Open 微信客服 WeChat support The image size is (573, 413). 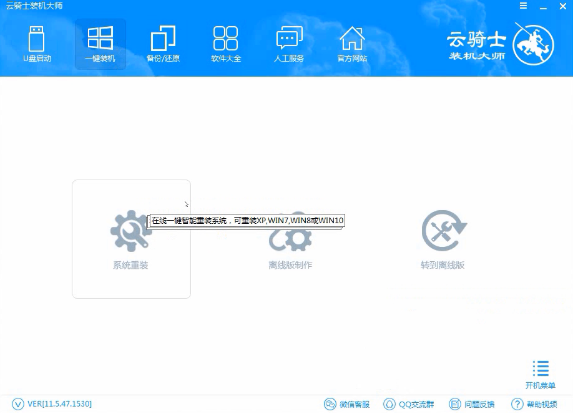click(x=347, y=404)
